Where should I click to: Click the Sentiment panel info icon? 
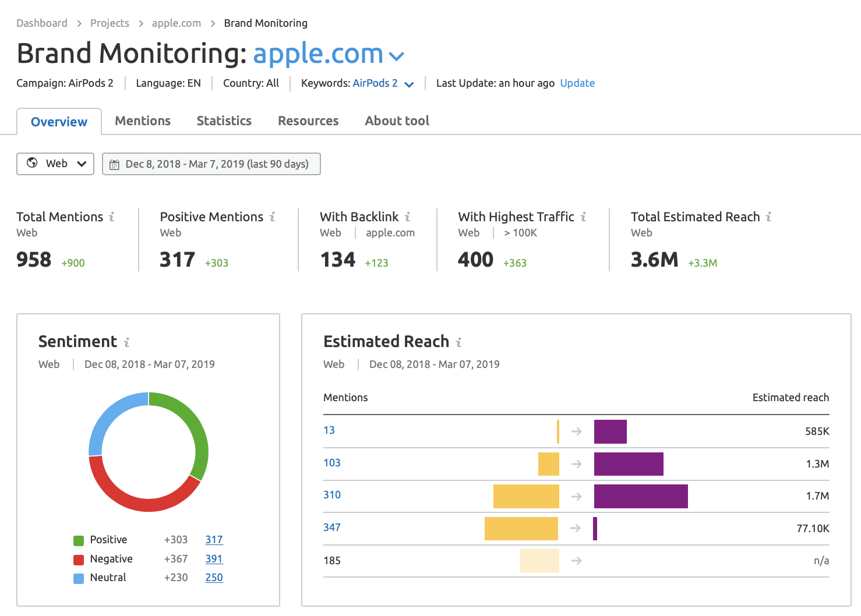tap(127, 342)
